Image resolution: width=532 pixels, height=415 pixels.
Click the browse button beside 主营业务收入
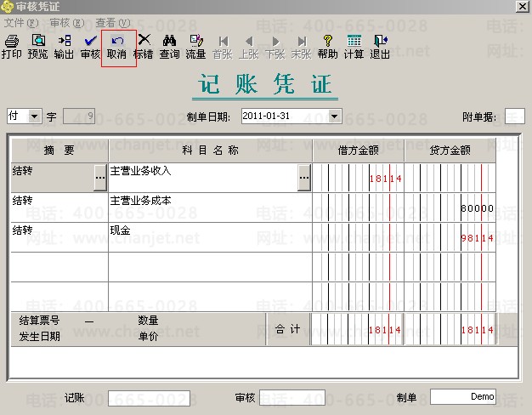303,178
